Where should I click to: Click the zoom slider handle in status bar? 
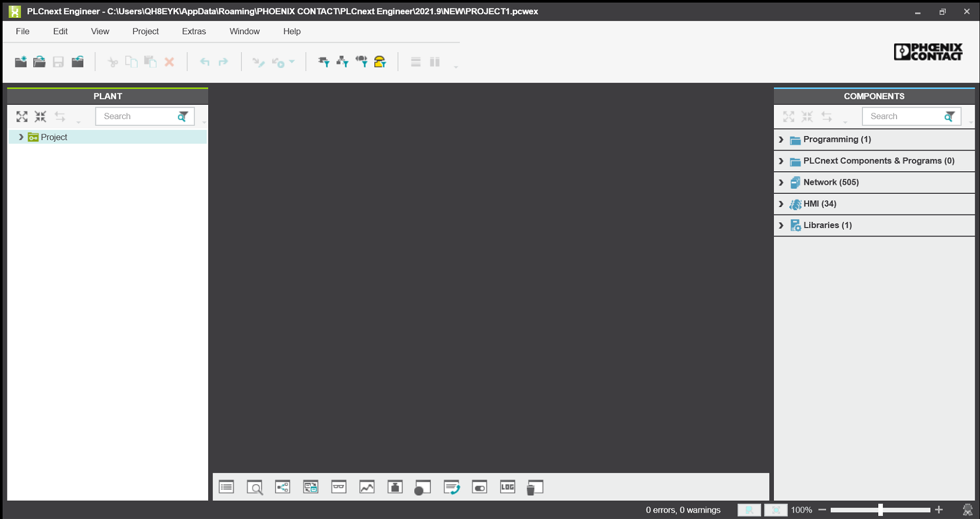click(x=880, y=510)
